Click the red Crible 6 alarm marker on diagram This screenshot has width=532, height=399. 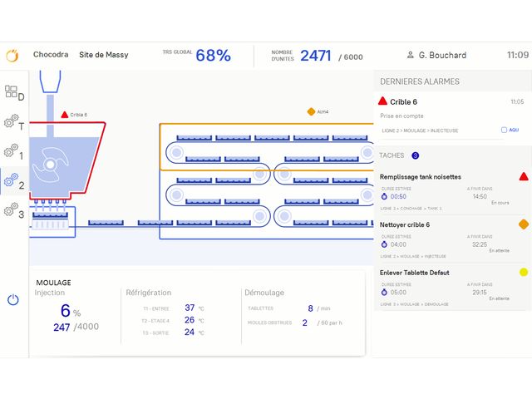coord(64,114)
